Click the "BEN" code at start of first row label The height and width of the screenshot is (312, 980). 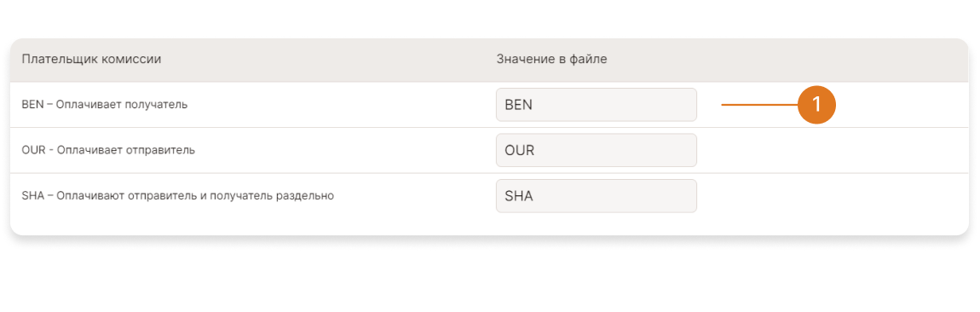pos(32,104)
